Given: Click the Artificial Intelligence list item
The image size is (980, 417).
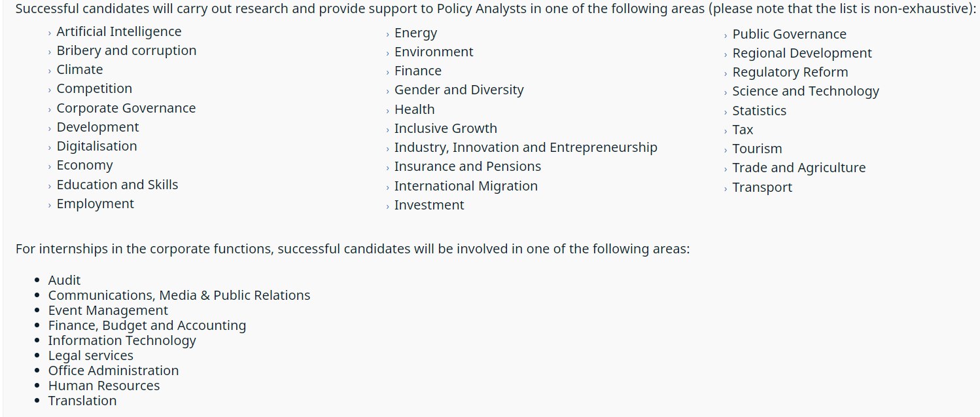Looking at the screenshot, I should pos(119,31).
